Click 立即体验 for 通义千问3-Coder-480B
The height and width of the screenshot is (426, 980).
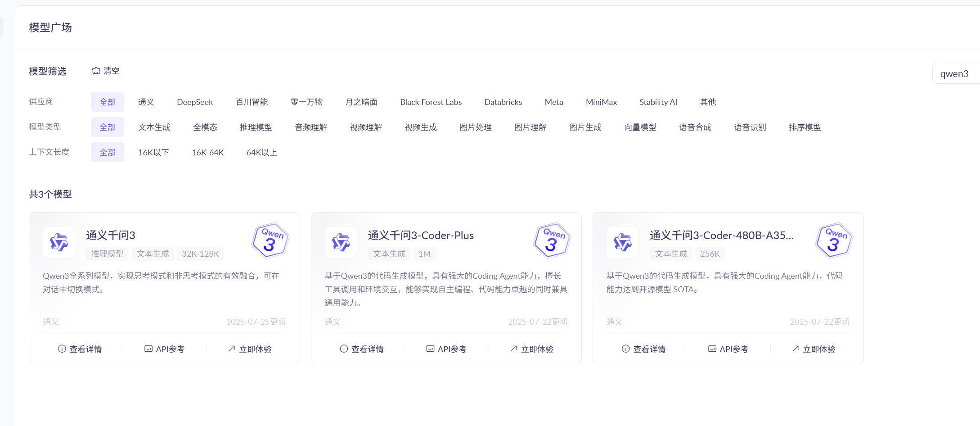coord(814,349)
